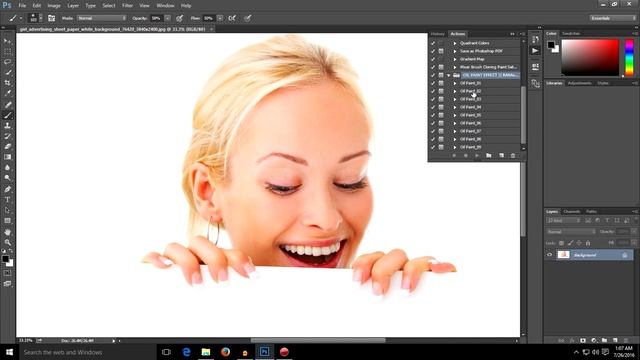Toggle the Oil Paint_03 action checkmark
Viewport: 640px width, 360px height.
(x=433, y=99)
